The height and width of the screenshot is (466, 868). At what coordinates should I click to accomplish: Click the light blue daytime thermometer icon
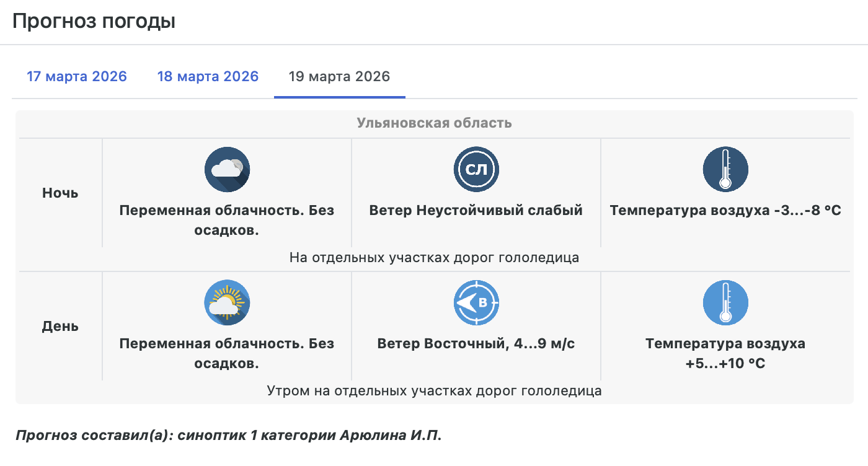coord(725,302)
